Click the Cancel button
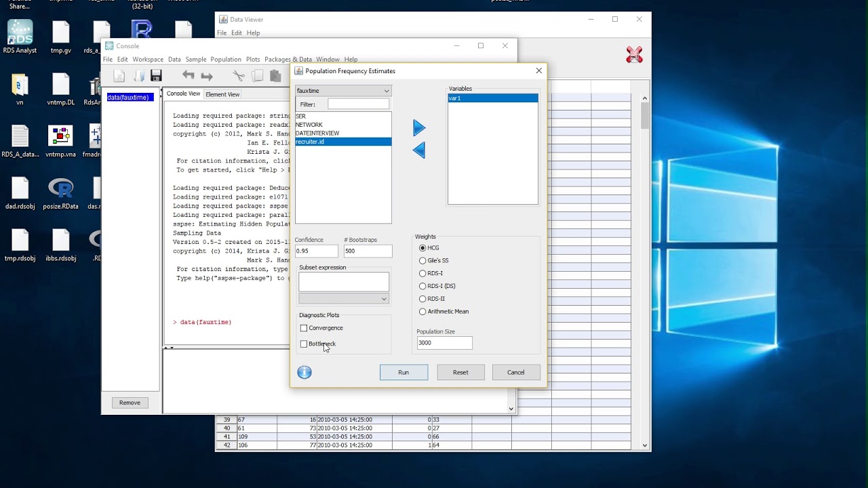868x488 pixels. click(515, 372)
